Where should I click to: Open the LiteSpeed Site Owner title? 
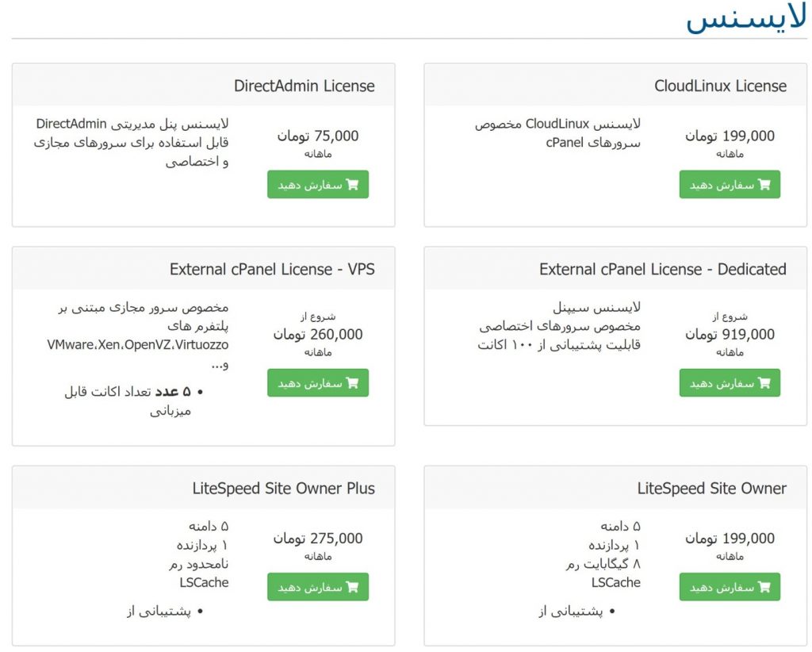click(711, 489)
